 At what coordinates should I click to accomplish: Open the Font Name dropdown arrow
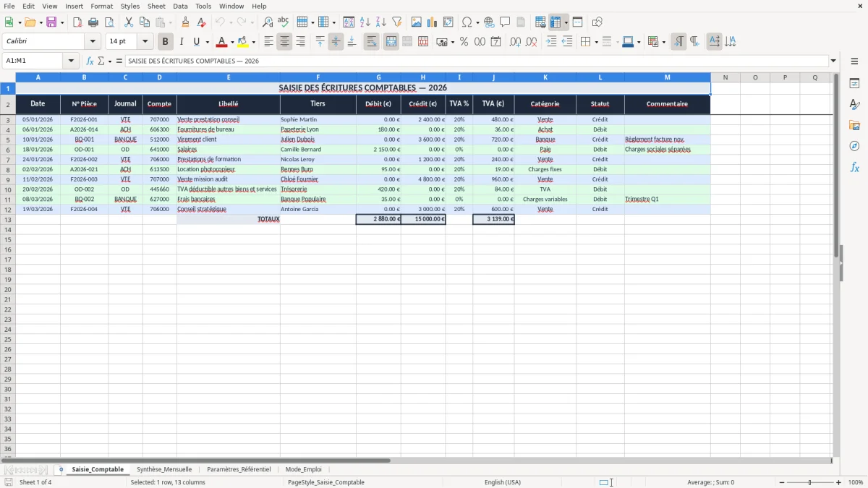pyautogui.click(x=93, y=42)
